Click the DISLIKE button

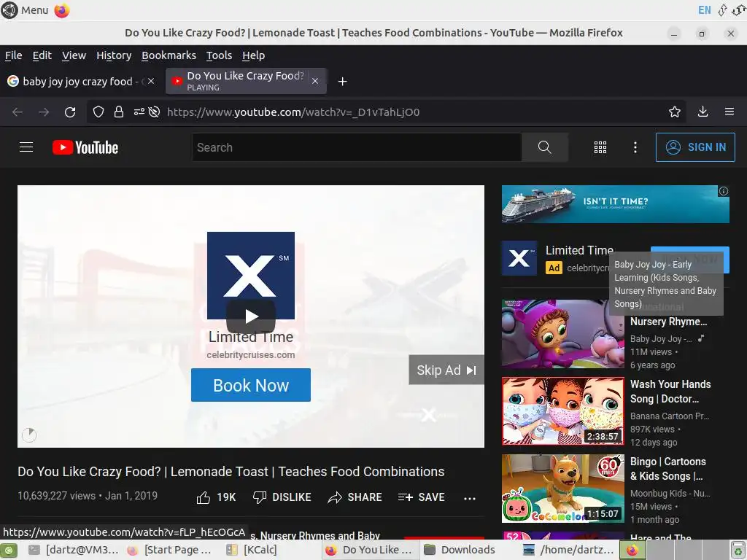(x=282, y=497)
